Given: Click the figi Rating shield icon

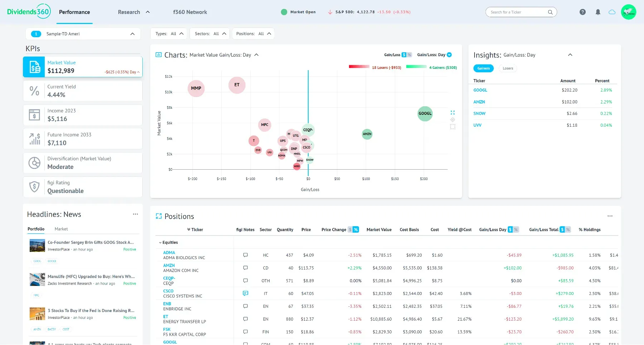Looking at the screenshot, I should pyautogui.click(x=34, y=187).
